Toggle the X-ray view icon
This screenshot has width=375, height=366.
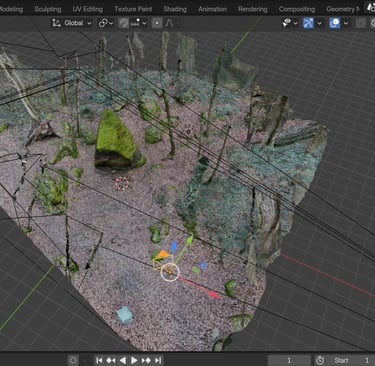pos(361,23)
